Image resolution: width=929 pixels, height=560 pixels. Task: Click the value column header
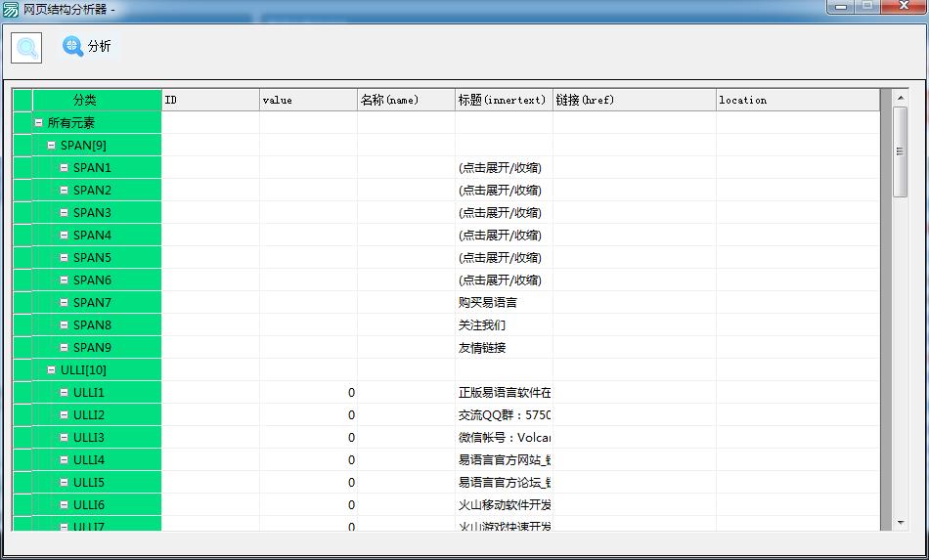308,100
